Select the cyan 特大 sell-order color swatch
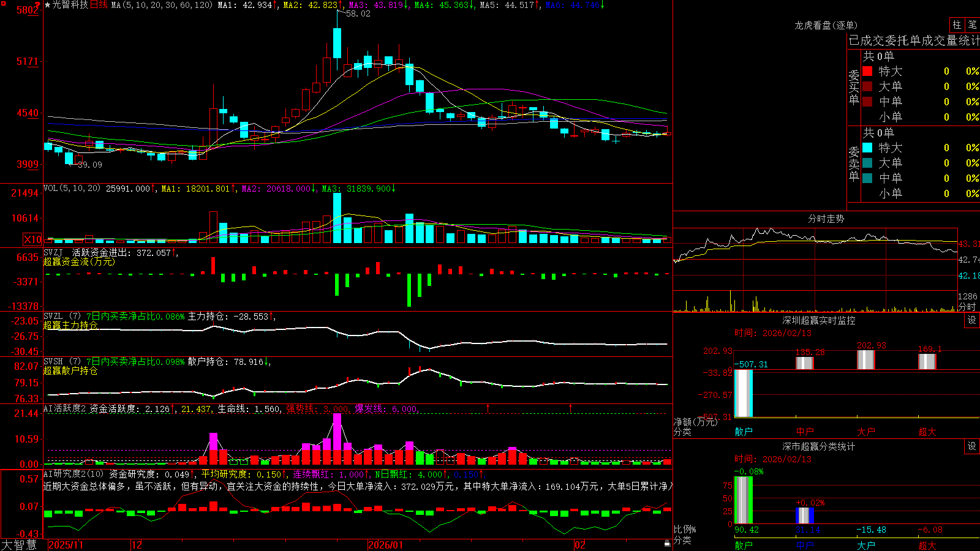 click(867, 148)
